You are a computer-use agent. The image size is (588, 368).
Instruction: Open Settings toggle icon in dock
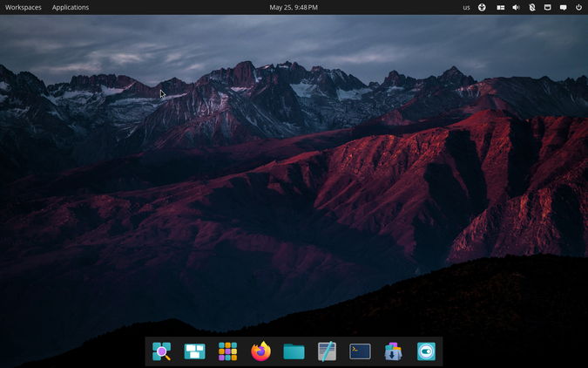pyautogui.click(x=426, y=351)
